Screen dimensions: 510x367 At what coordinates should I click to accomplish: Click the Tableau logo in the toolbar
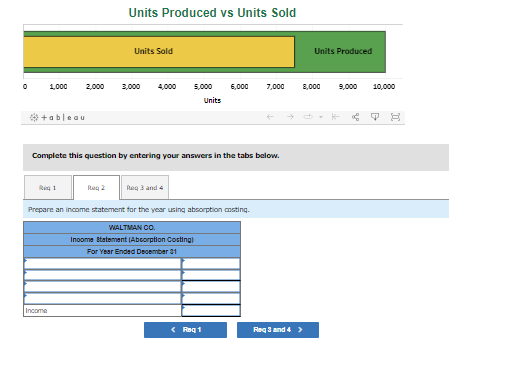pos(57,117)
